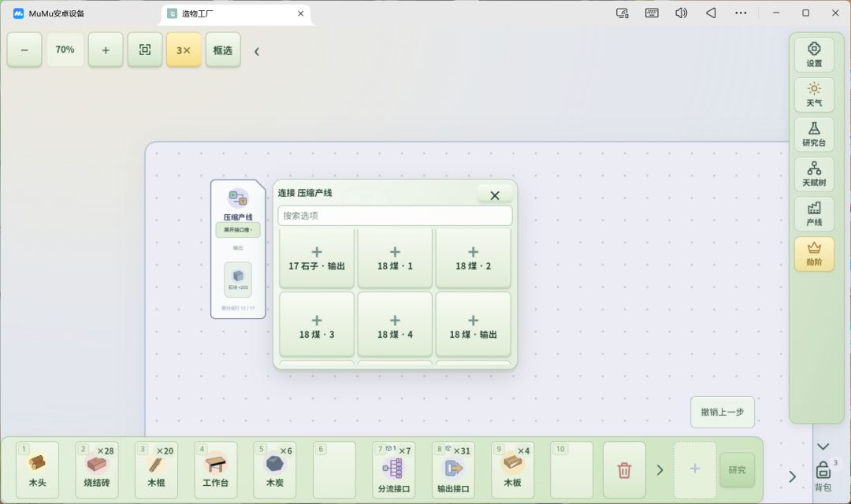The width and height of the screenshot is (851, 504).
Task: Toggle the 3× speed button
Action: [x=184, y=50]
